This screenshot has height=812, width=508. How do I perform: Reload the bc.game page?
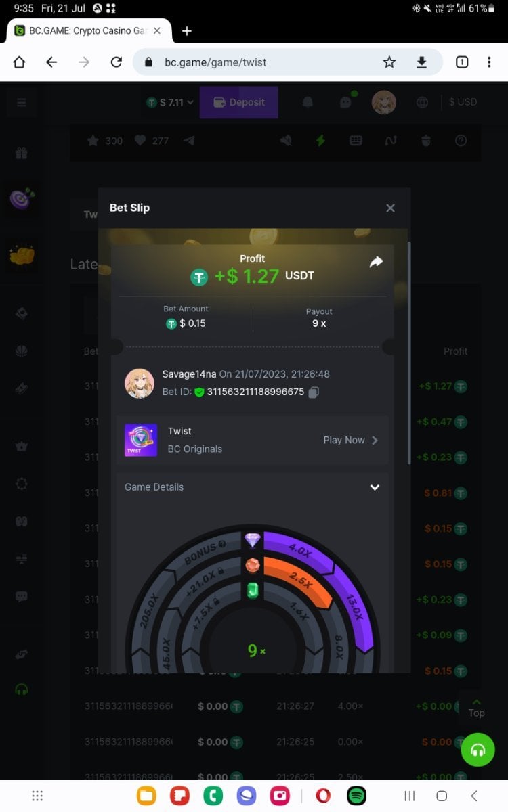117,62
